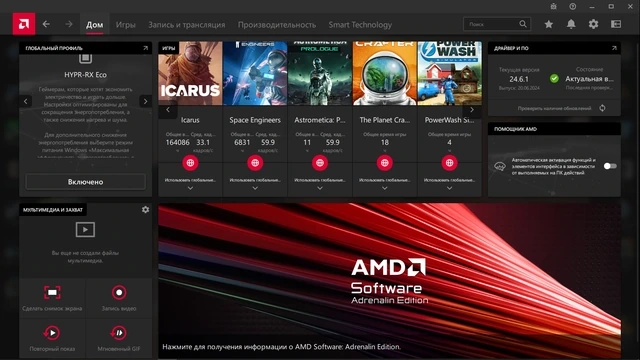Image resolution: width=640 pixels, height=360 pixels.
Task: Click the globe icon under Space Engineers
Action: [x=255, y=163]
